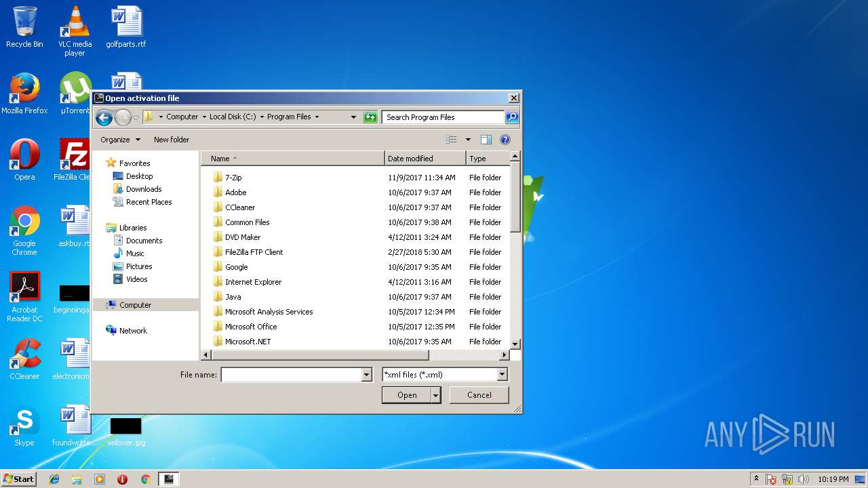Viewport: 868px width, 488px height.
Task: Select Libraries header in navigation pane
Action: click(x=133, y=228)
